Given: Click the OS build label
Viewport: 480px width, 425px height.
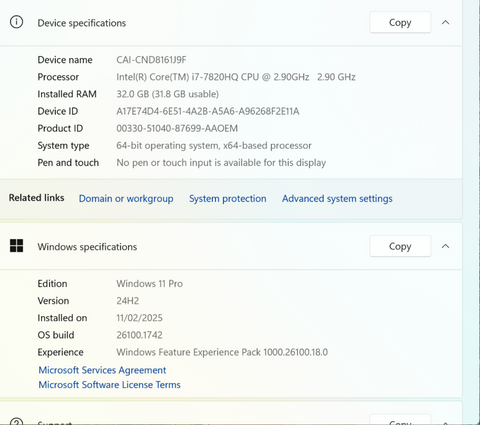Looking at the screenshot, I should (x=56, y=335).
